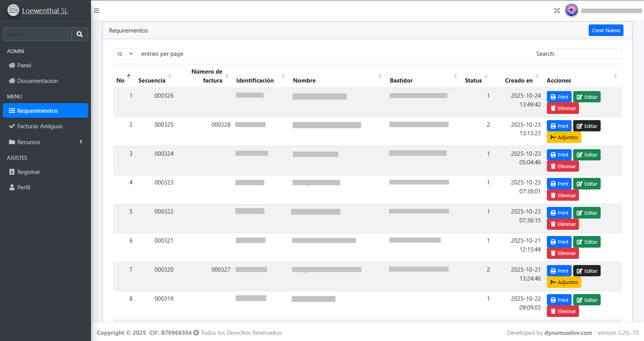This screenshot has width=644, height=341.
Task: Open Facturas Antiguas from the sidebar
Action: click(40, 126)
